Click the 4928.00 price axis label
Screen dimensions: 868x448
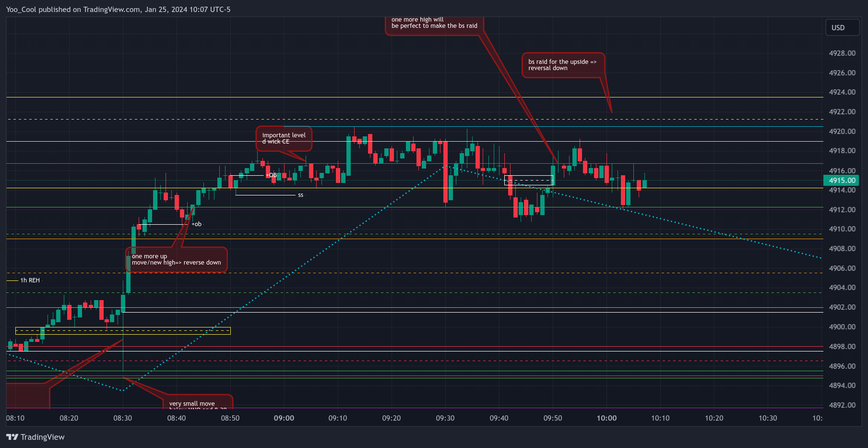pos(842,53)
